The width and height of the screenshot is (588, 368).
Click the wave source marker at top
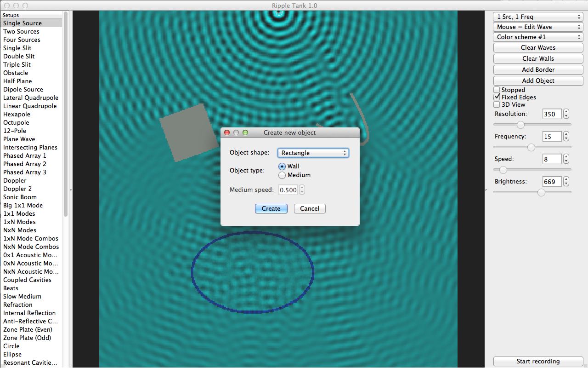pos(278,12)
